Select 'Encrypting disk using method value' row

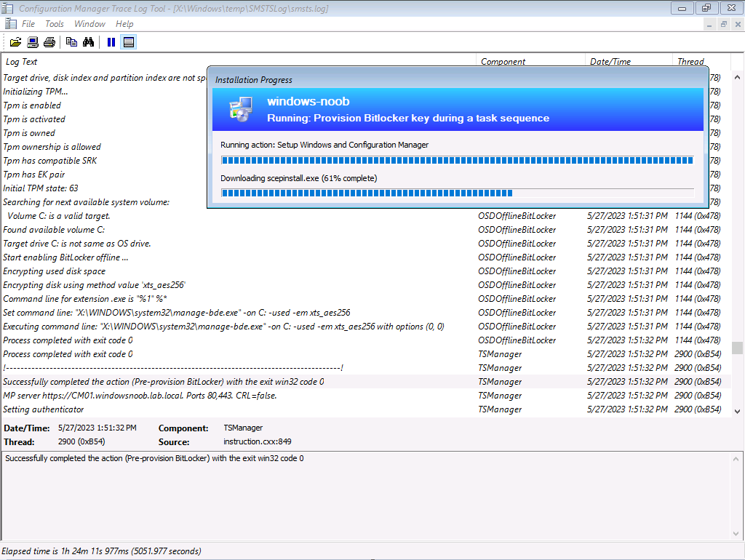(x=366, y=285)
